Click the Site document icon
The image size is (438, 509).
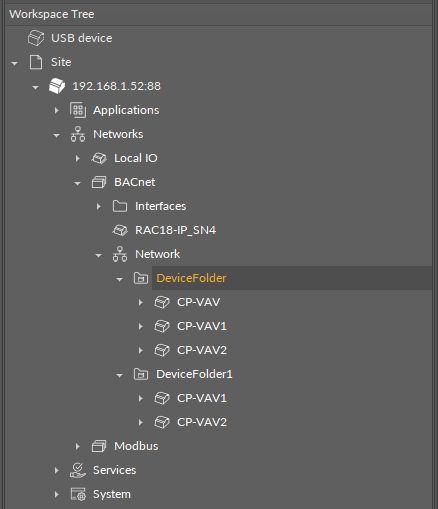coord(36,62)
